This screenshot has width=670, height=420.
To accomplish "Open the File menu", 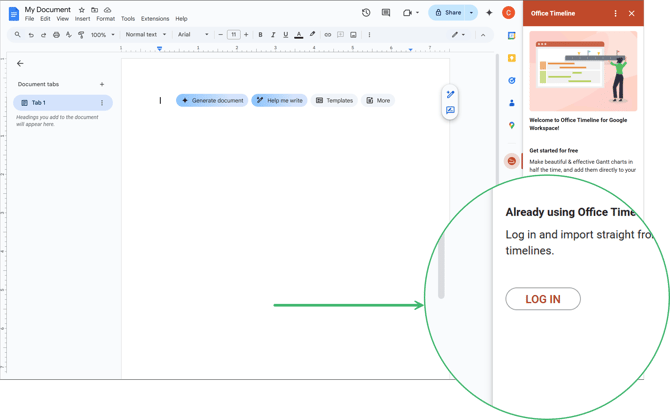I will (x=29, y=19).
